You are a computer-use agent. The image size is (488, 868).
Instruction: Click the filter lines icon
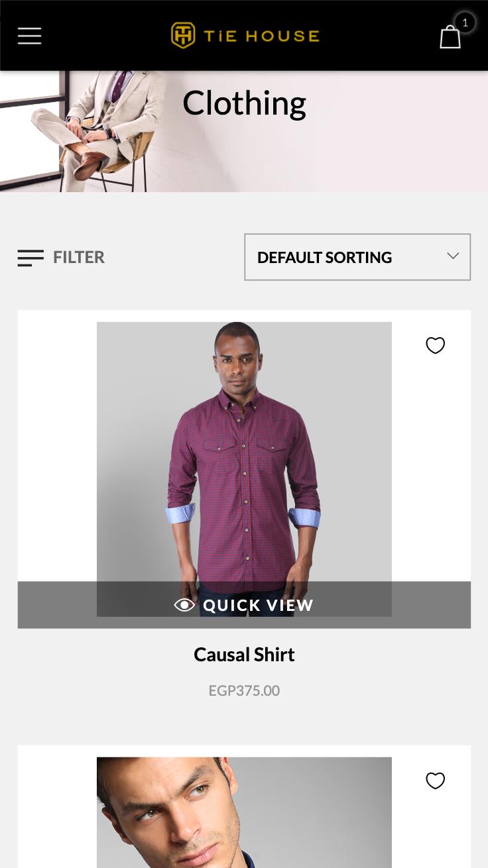pyautogui.click(x=30, y=258)
